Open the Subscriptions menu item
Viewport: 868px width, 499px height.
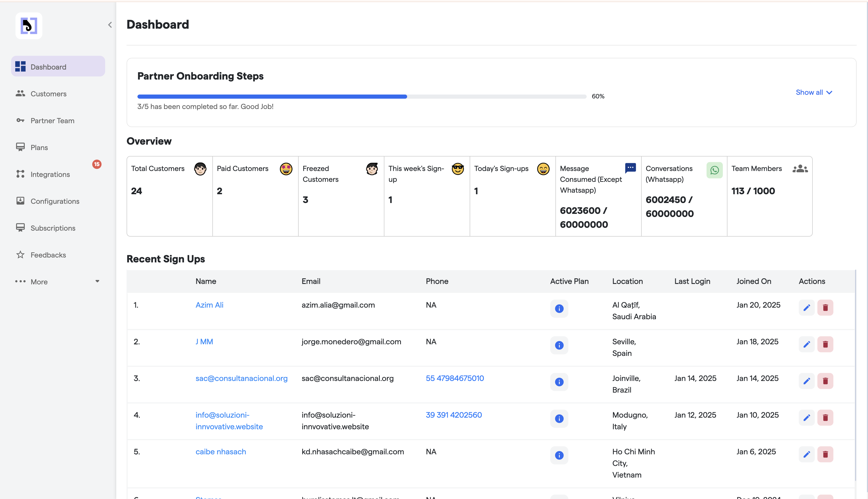point(53,228)
